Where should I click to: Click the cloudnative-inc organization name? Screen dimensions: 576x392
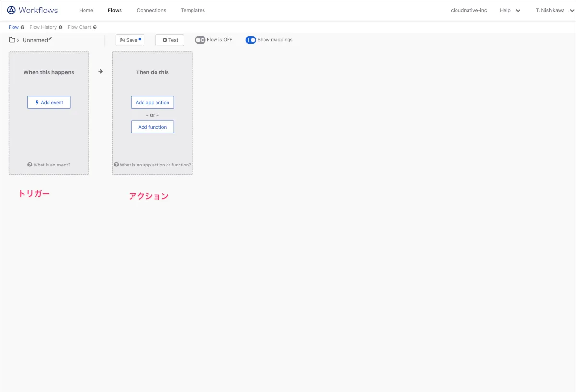pyautogui.click(x=469, y=10)
